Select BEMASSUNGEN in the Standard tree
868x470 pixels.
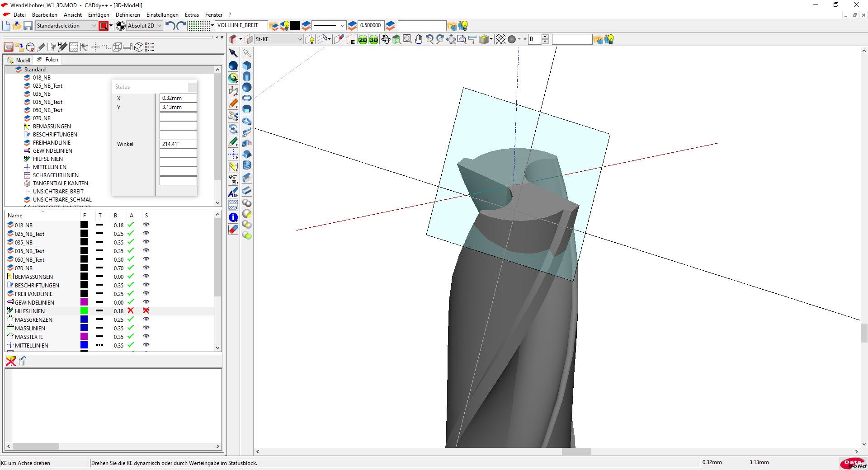point(52,127)
